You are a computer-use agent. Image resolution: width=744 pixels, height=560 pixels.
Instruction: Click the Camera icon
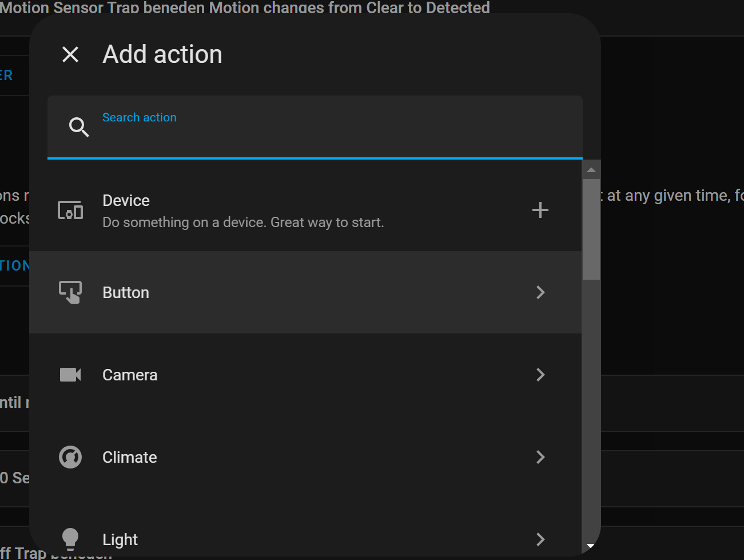70,375
